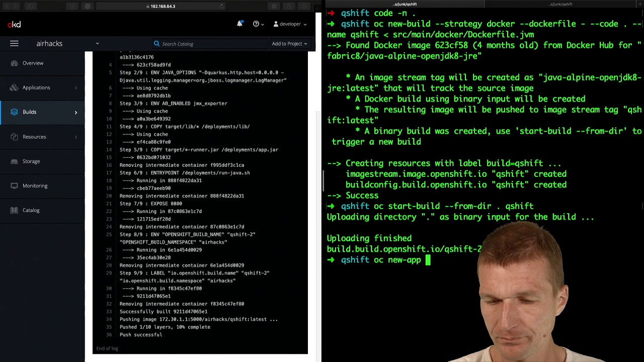Click the search magnifier icon
This screenshot has width=644, height=362.
click(156, 44)
